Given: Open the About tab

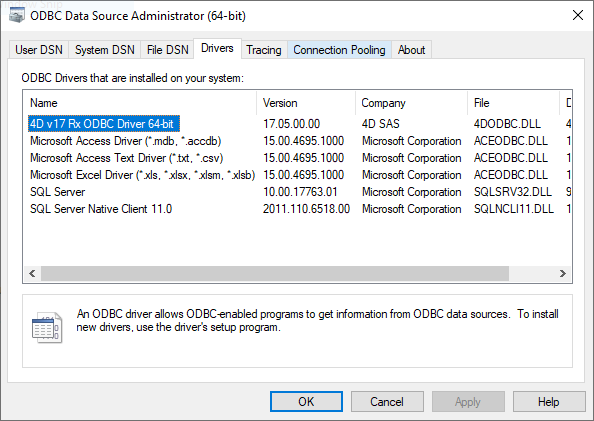Looking at the screenshot, I should 411,50.
